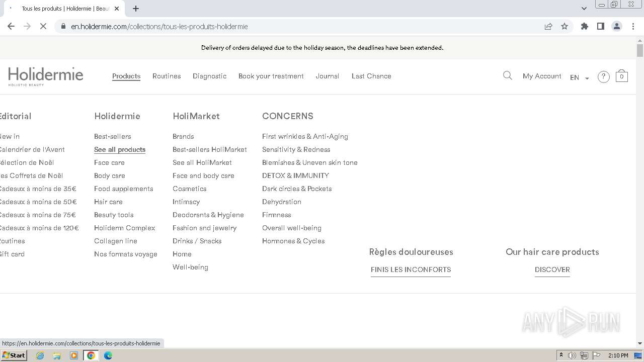Open the volume tray icon

pos(572,355)
